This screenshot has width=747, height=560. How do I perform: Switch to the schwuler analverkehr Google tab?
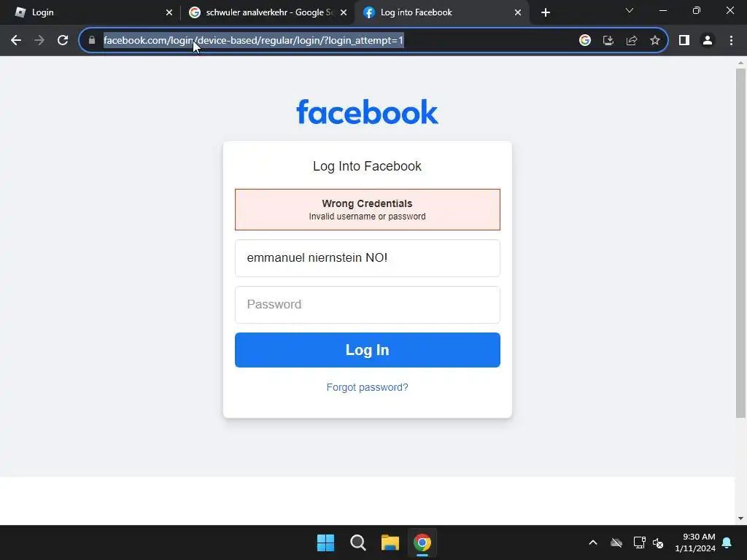pyautogui.click(x=267, y=12)
